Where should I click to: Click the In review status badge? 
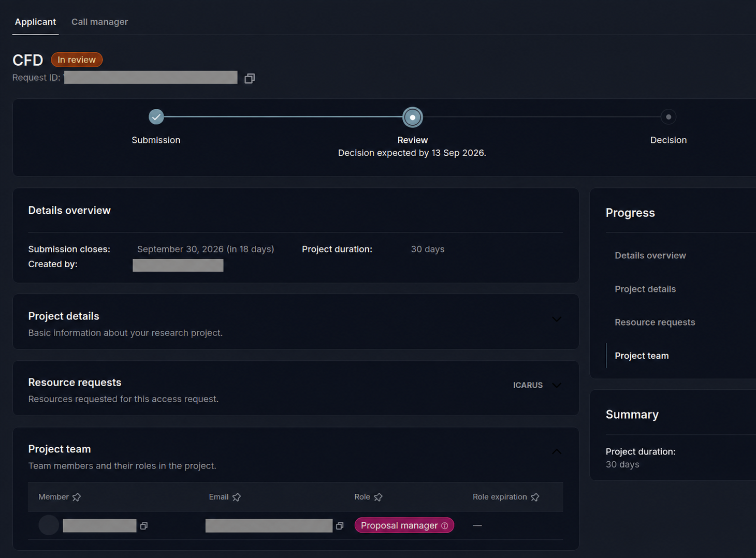coord(77,60)
